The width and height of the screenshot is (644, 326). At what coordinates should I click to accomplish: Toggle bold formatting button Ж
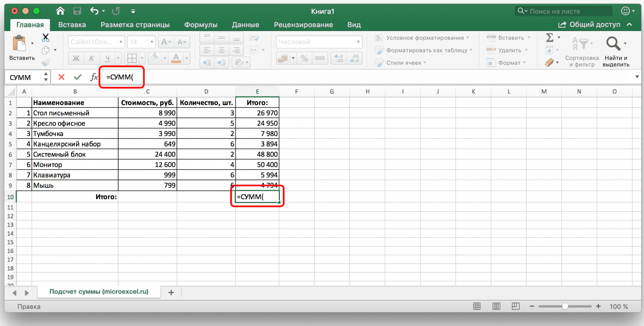click(76, 58)
